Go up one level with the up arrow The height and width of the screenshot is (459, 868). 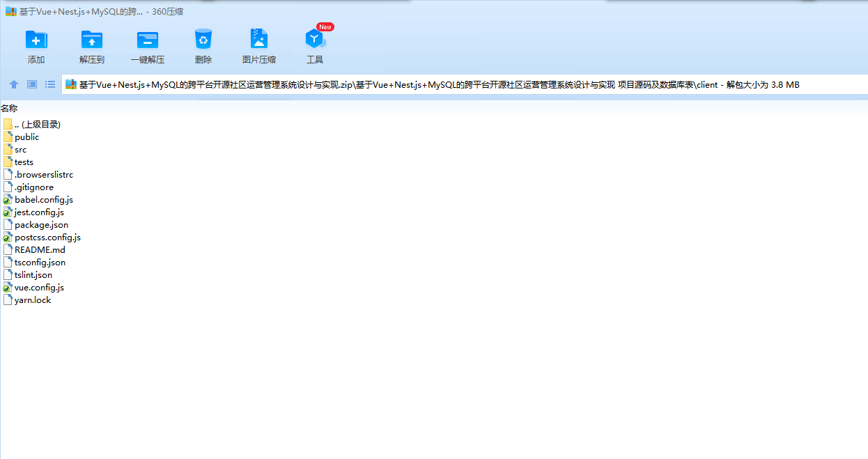[x=14, y=84]
